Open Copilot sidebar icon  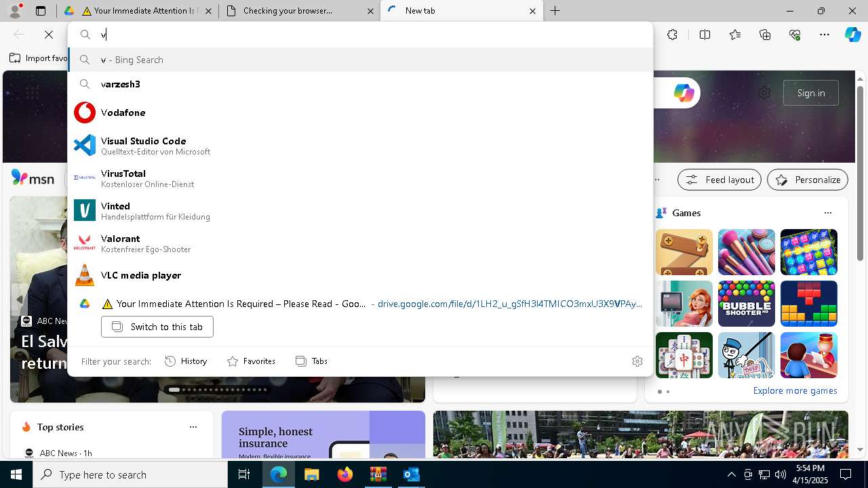tap(852, 35)
